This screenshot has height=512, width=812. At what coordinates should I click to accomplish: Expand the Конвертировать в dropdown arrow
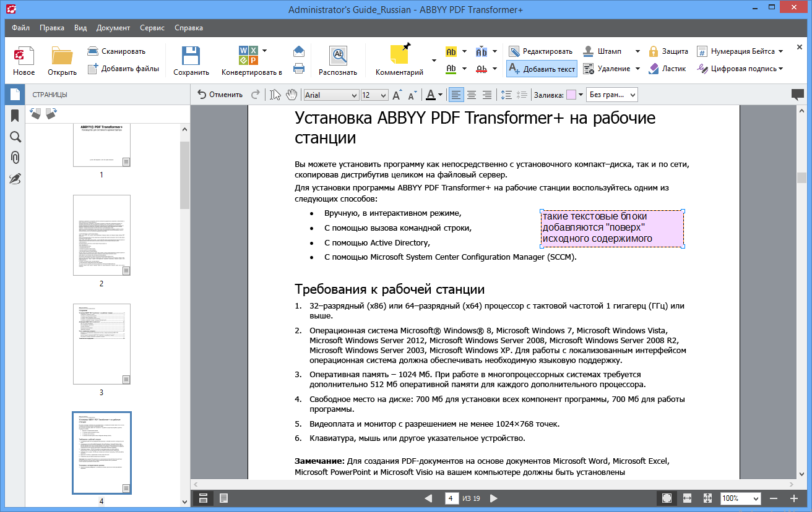[265, 51]
